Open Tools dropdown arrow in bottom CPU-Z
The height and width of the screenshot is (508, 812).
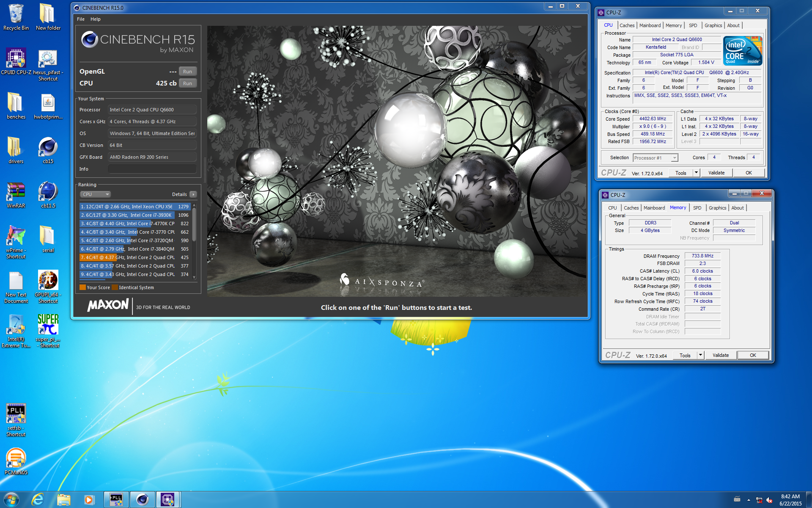(700, 355)
